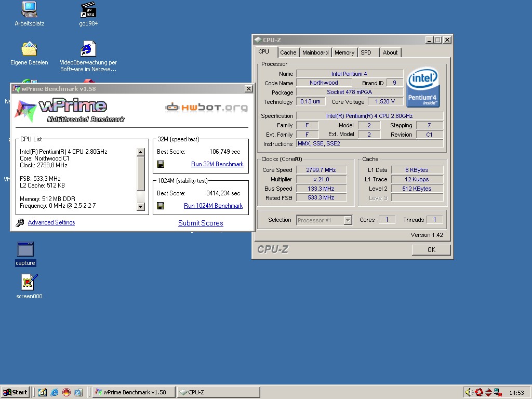
Task: Expand the Processor #1 selection dropdown
Action: pos(348,220)
